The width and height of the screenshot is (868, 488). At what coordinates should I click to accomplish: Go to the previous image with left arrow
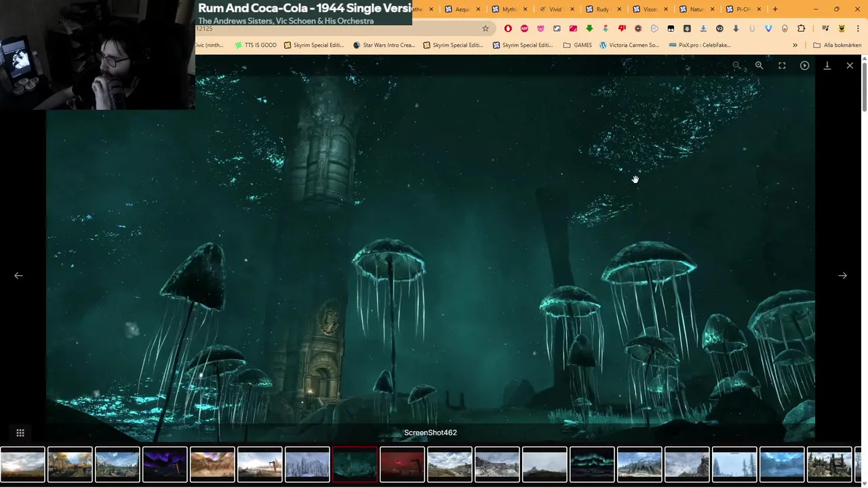point(18,275)
